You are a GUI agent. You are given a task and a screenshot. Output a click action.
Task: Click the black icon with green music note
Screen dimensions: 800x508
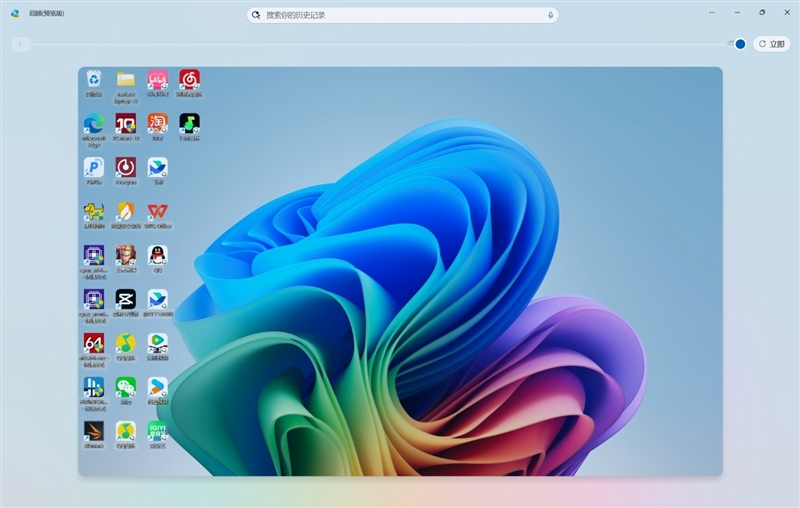click(x=189, y=124)
